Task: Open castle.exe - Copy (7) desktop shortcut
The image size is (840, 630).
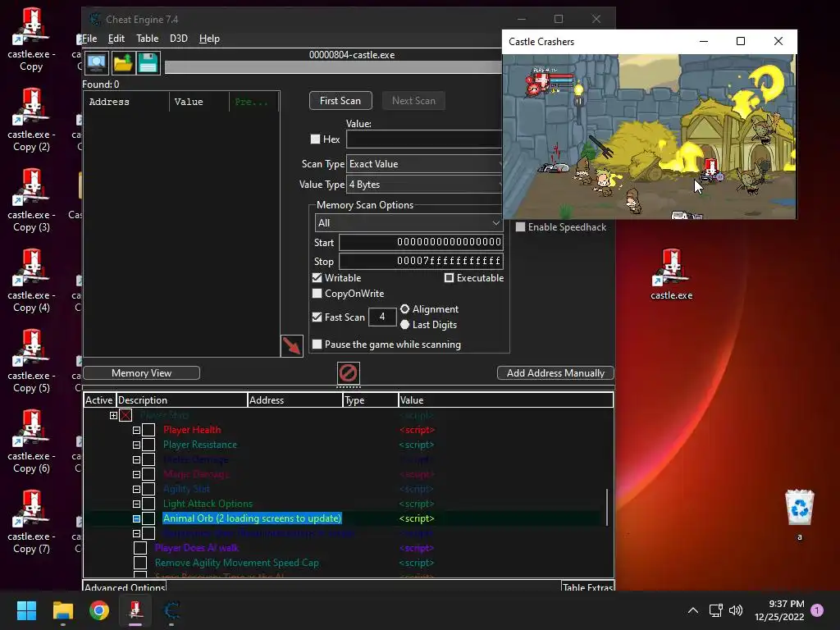Action: coord(32,523)
